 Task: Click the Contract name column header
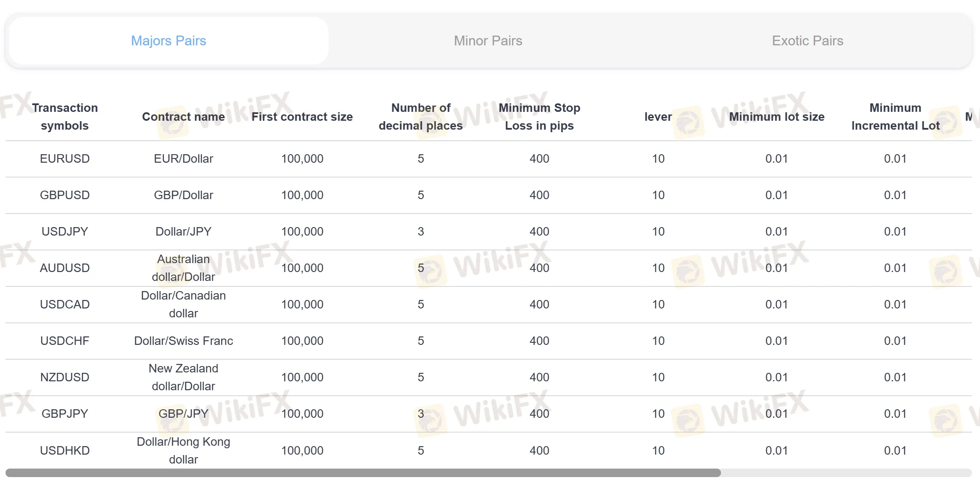184,117
